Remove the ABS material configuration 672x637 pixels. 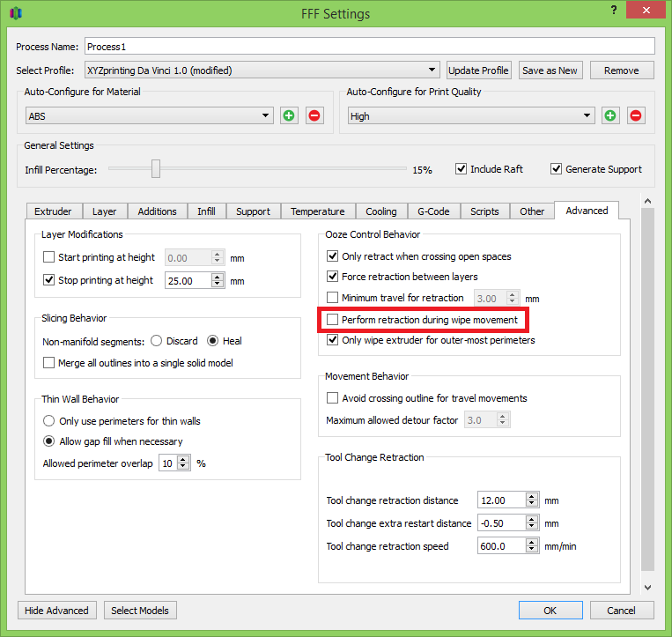click(314, 115)
